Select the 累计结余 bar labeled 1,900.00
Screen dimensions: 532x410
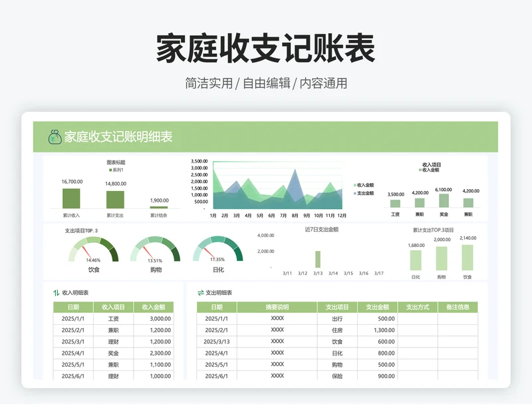(159, 207)
